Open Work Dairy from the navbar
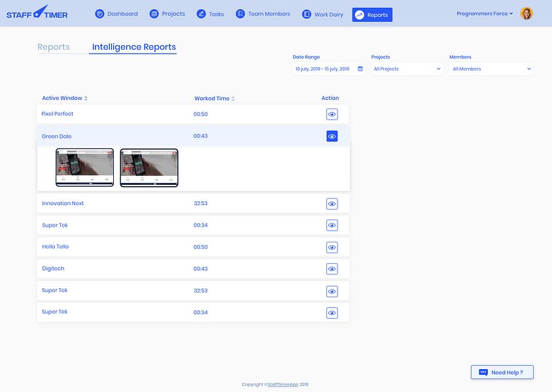Screen dimensions: 552x392 322,14
